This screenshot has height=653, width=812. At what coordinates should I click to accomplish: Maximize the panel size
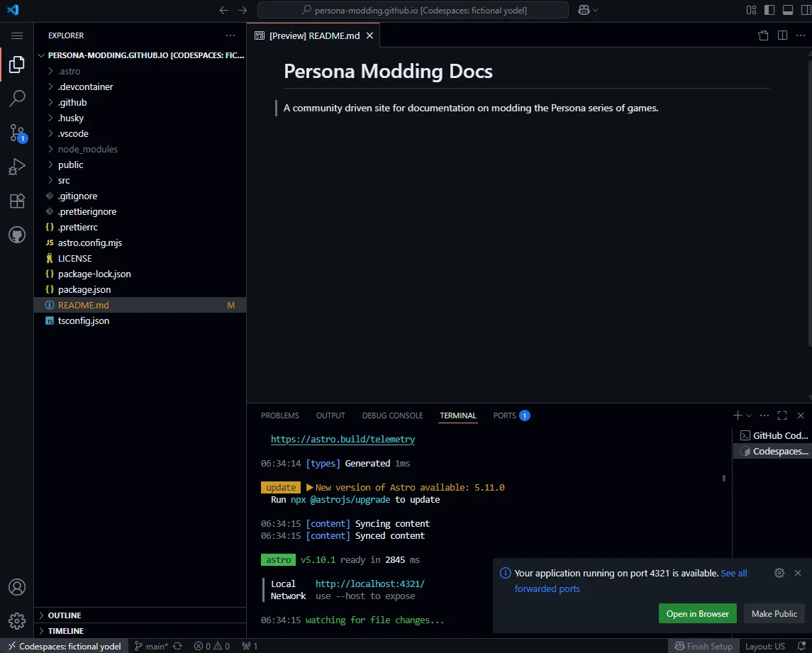(782, 415)
